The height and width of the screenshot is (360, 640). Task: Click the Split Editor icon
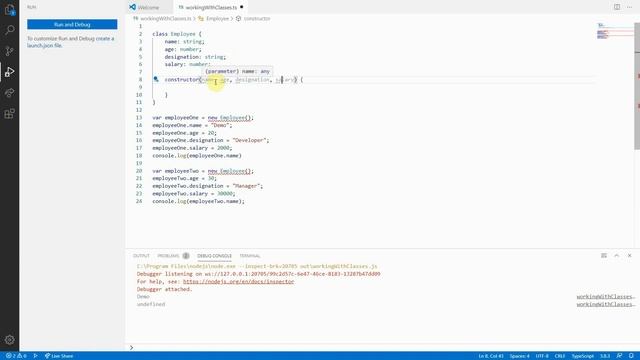617,7
